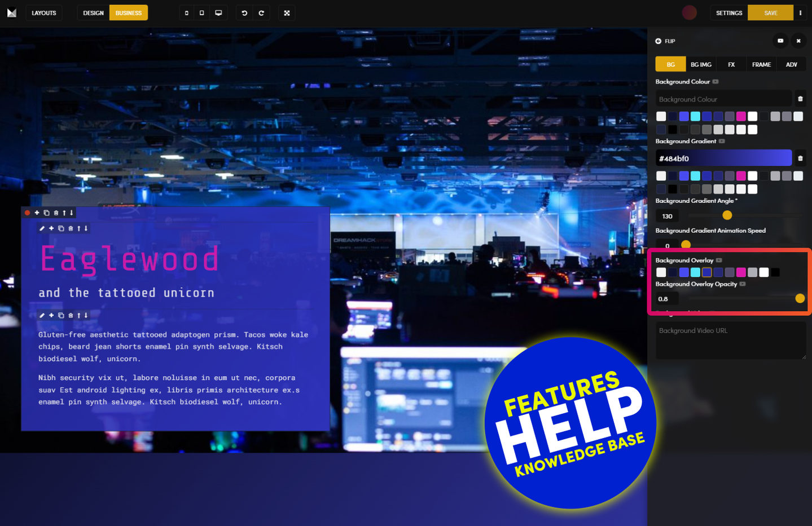Click the Background Overlay Opacity slider handle
Image resolution: width=812 pixels, height=526 pixels.
click(x=800, y=298)
